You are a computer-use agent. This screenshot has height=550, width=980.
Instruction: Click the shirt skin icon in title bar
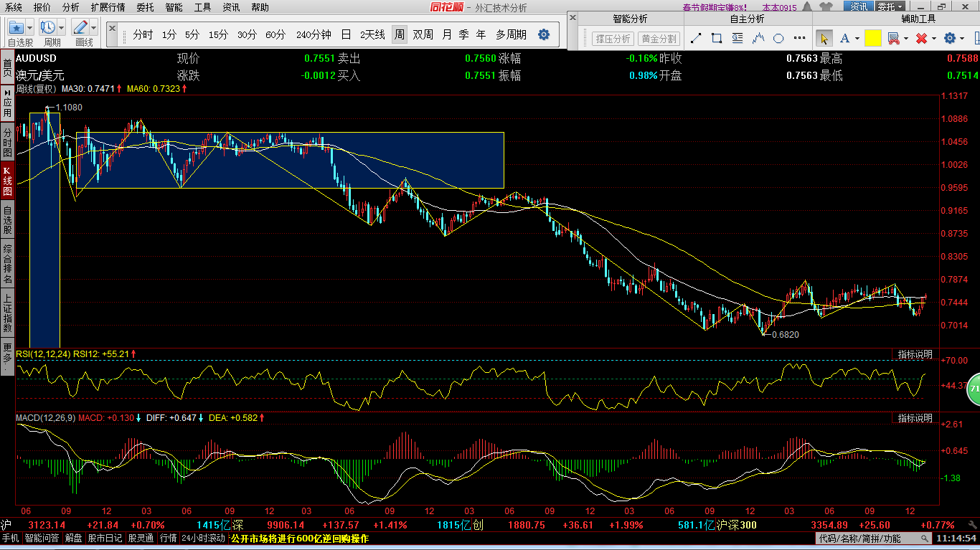(826, 6)
